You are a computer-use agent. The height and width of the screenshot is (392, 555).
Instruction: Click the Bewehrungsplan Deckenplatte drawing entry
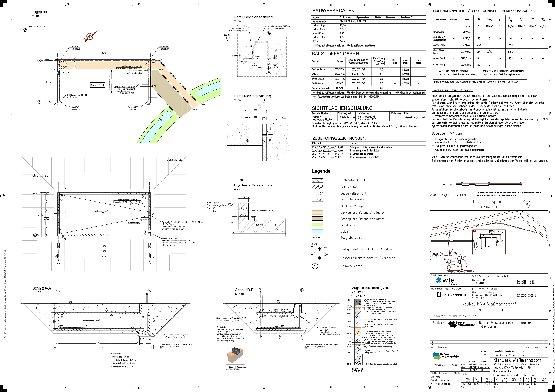pyautogui.click(x=365, y=157)
